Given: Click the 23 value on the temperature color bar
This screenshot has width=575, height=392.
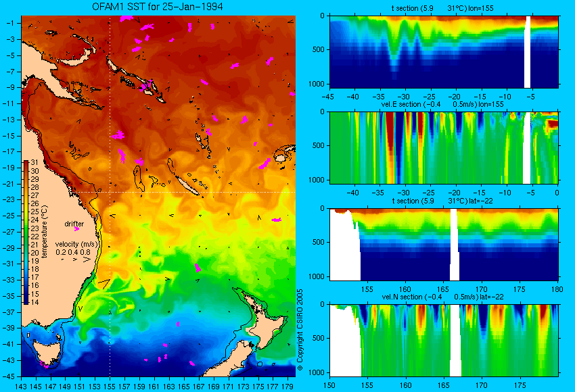Looking at the screenshot, I should click(34, 228).
